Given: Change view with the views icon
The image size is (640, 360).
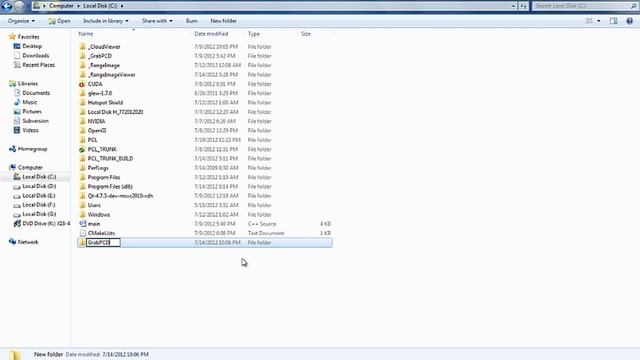Looking at the screenshot, I should (589, 21).
